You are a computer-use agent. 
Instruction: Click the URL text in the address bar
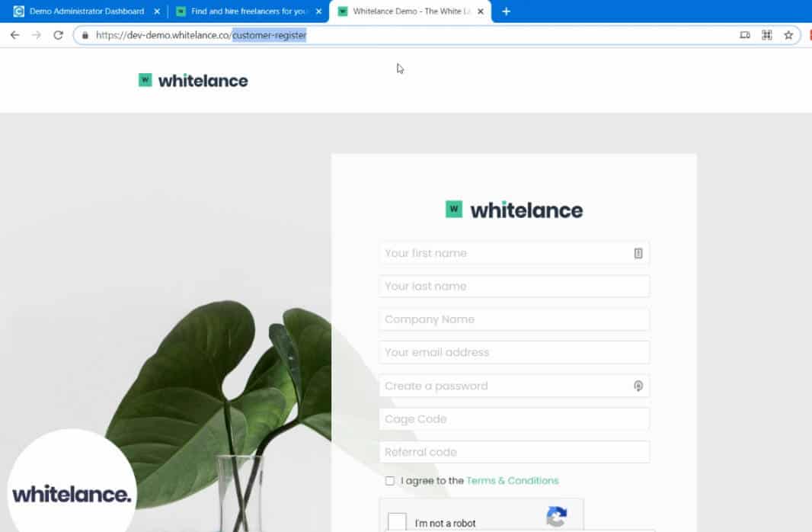(201, 35)
